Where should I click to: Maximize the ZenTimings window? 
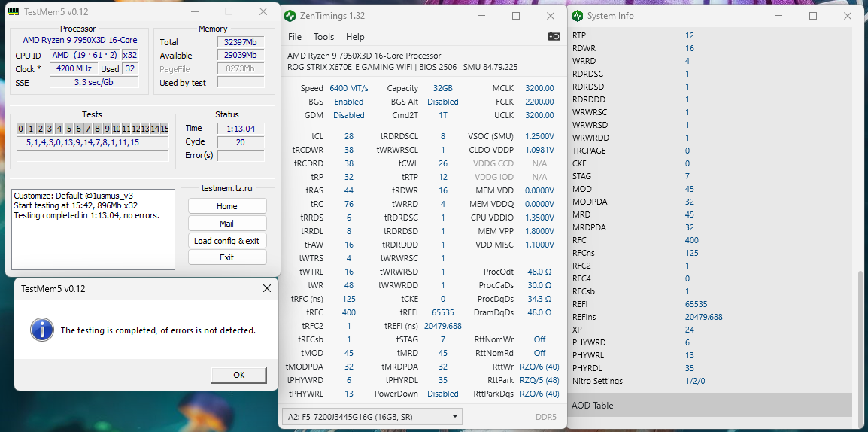pyautogui.click(x=516, y=16)
